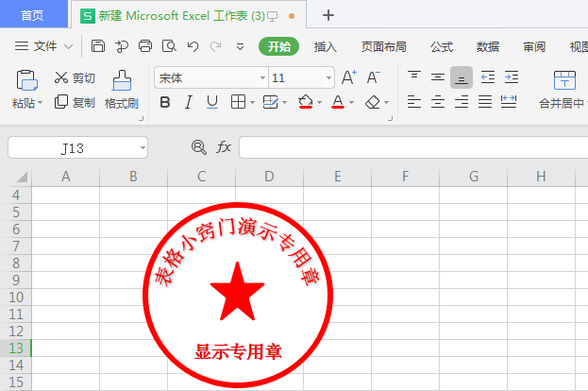Click the red font color A swatch
Screen dimensions: 588x391
[337, 102]
